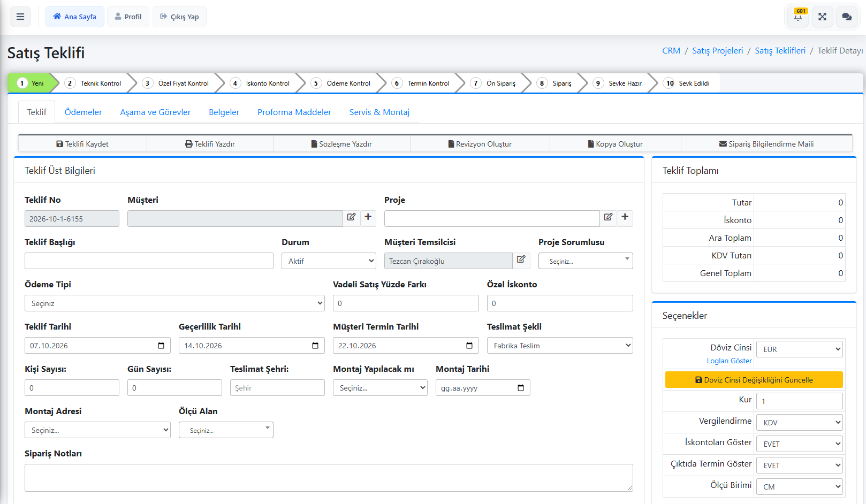Screen dimensions: 866x504
Task: Click the Teklif Başlığı input field
Action: click(149, 261)
